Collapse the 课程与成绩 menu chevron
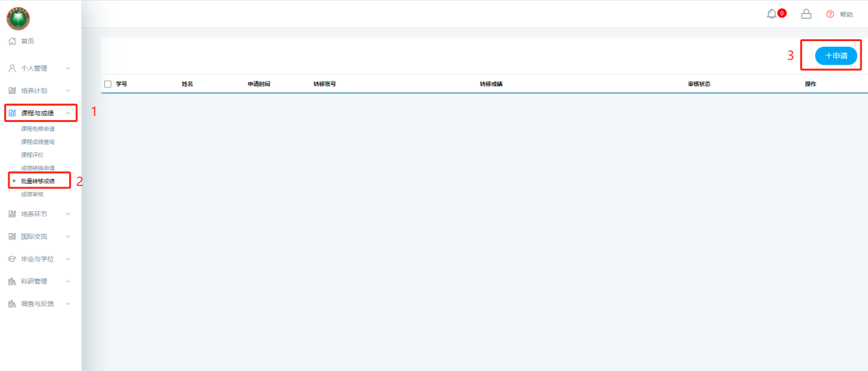Viewport: 868px width, 371px height. tap(68, 113)
